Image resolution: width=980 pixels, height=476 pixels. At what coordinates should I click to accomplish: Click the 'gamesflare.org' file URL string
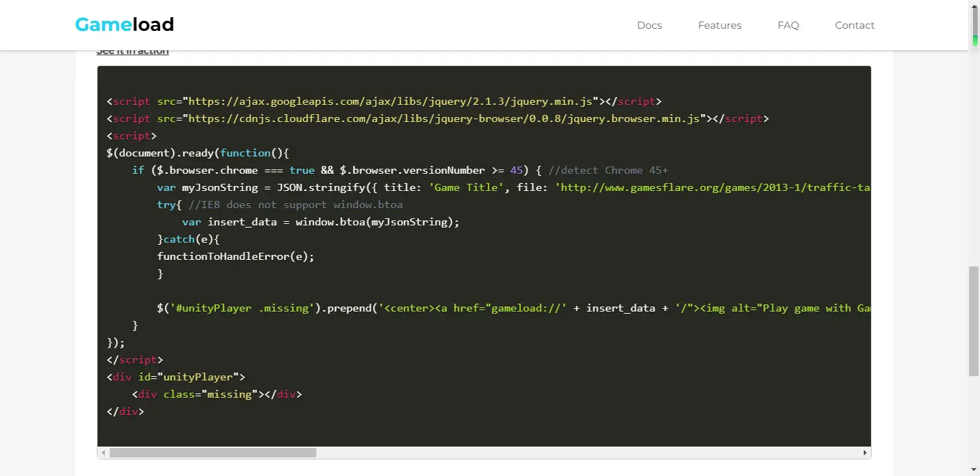(x=713, y=187)
